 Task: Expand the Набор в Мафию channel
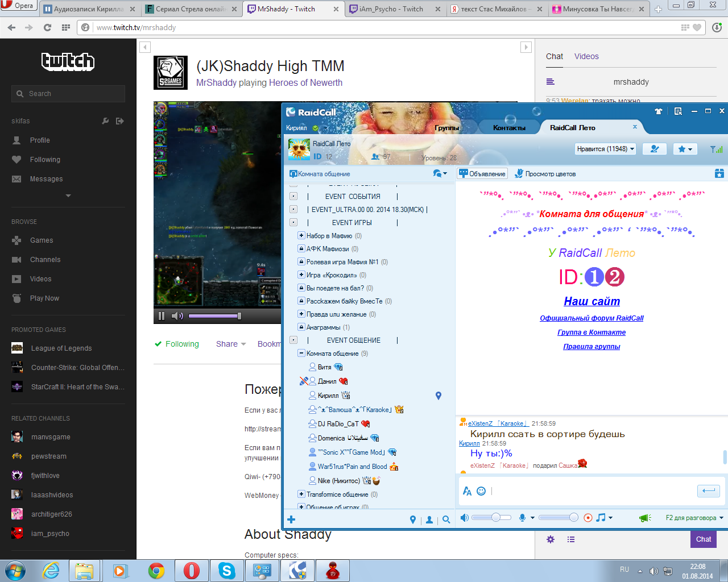point(301,235)
